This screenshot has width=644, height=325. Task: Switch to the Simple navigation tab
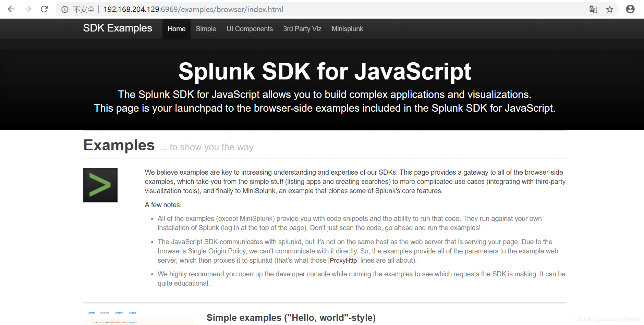[206, 29]
